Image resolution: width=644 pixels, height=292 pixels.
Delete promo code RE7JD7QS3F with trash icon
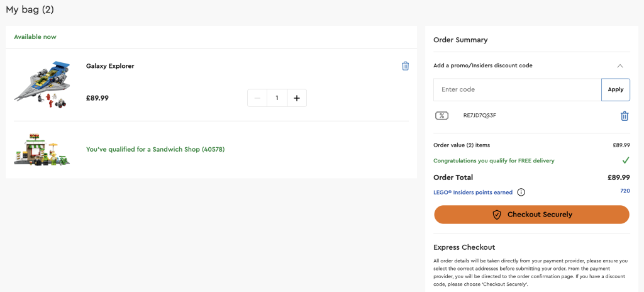click(625, 116)
